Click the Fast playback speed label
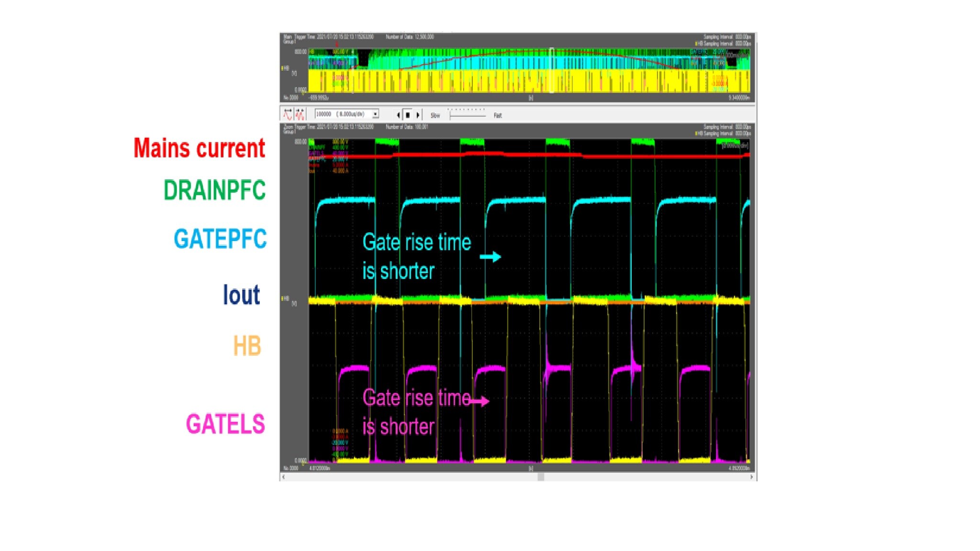Screen dimensions: 980x551 click(x=498, y=115)
